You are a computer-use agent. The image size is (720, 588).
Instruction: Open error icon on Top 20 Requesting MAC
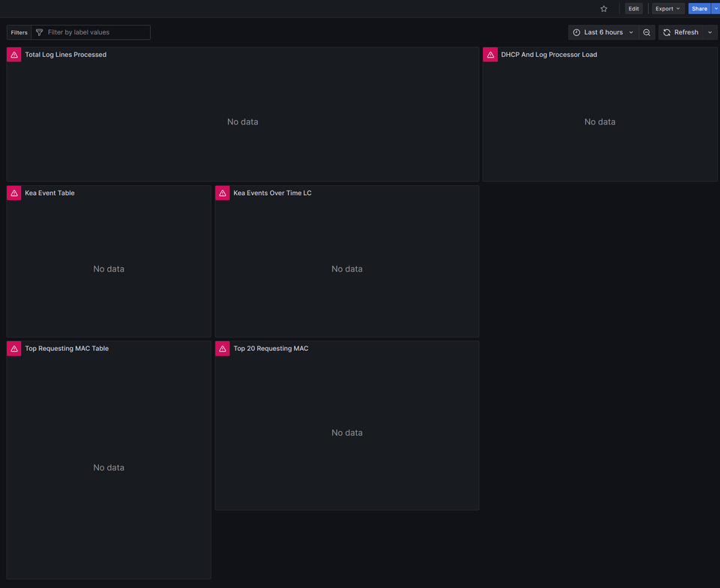coord(223,349)
